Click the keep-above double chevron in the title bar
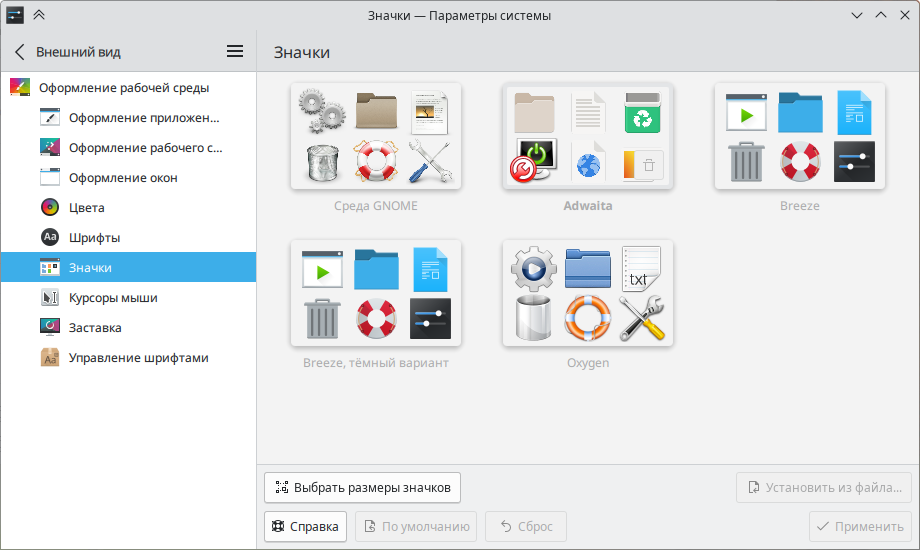 tap(39, 15)
